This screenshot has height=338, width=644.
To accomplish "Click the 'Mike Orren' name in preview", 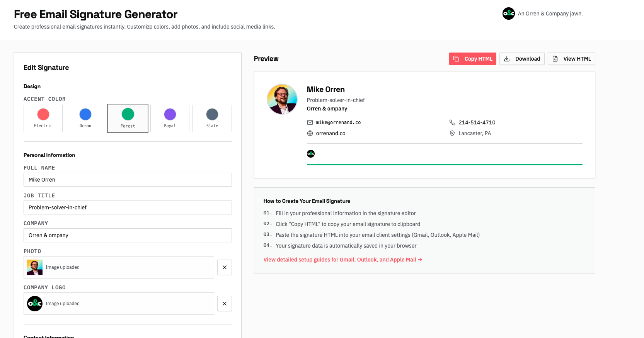I will (326, 89).
